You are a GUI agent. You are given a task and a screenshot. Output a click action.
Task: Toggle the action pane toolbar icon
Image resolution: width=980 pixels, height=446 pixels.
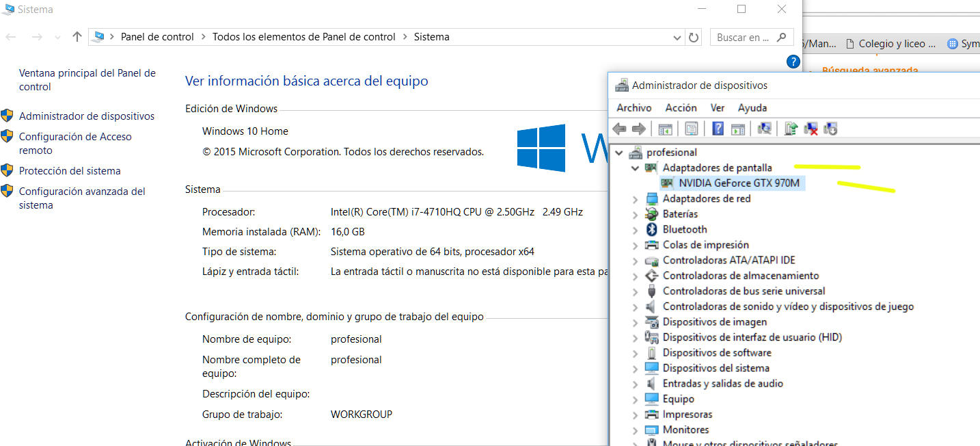pos(737,129)
